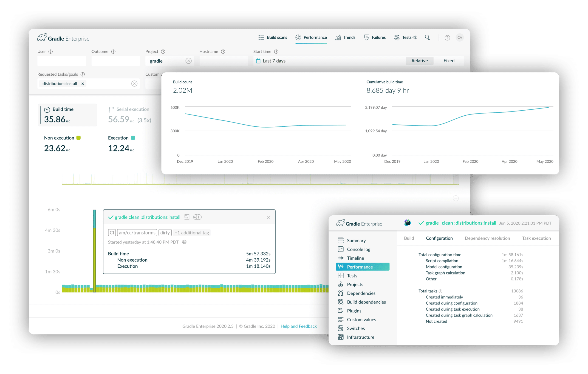Open the Build scans page
588x374 pixels.
tap(272, 37)
